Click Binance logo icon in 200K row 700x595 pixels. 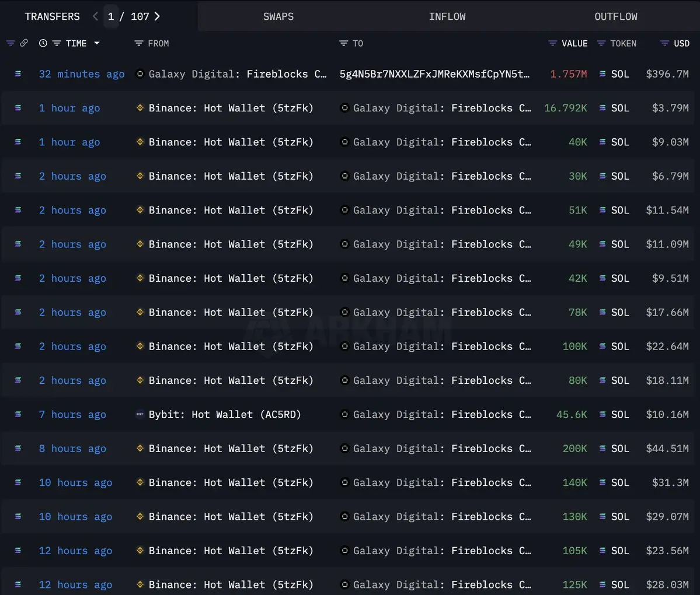tap(140, 448)
